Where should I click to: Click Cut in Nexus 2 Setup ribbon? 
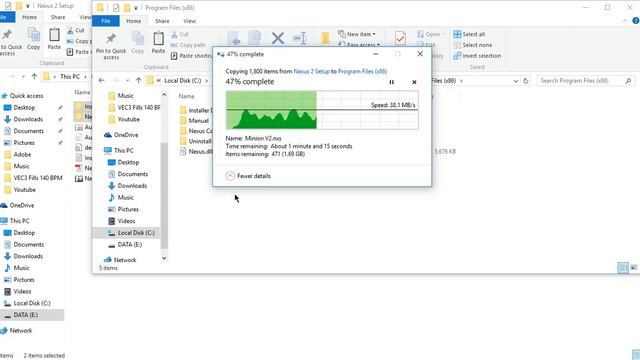(x=76, y=30)
